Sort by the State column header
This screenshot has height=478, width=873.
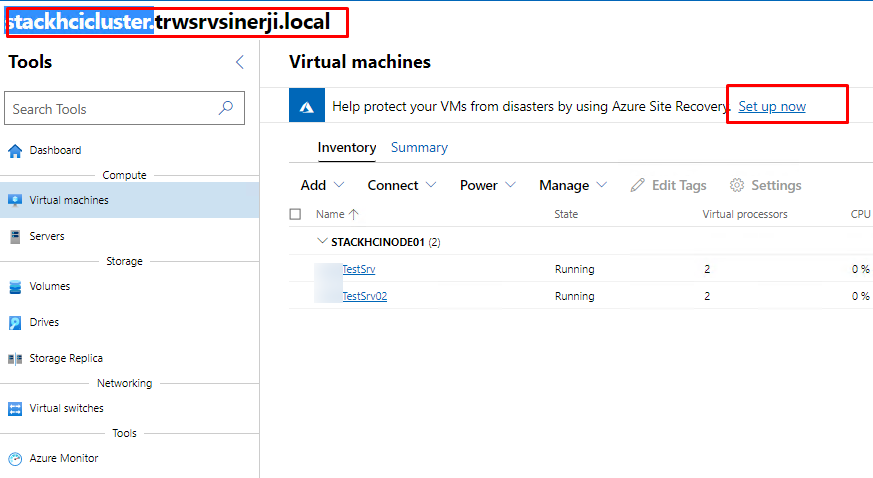[566, 214]
